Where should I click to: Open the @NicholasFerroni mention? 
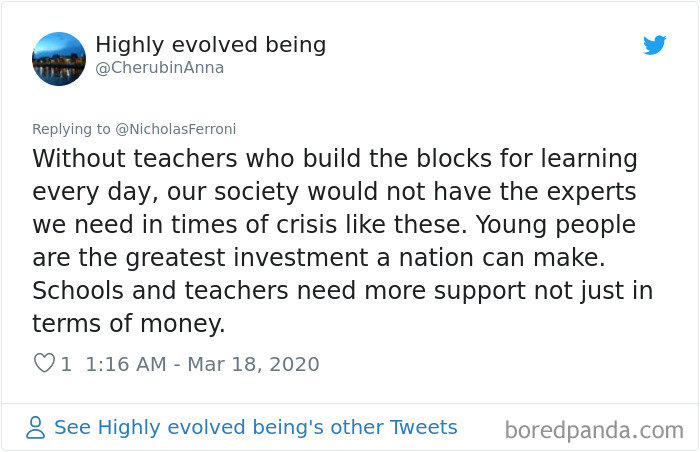pyautogui.click(x=177, y=128)
